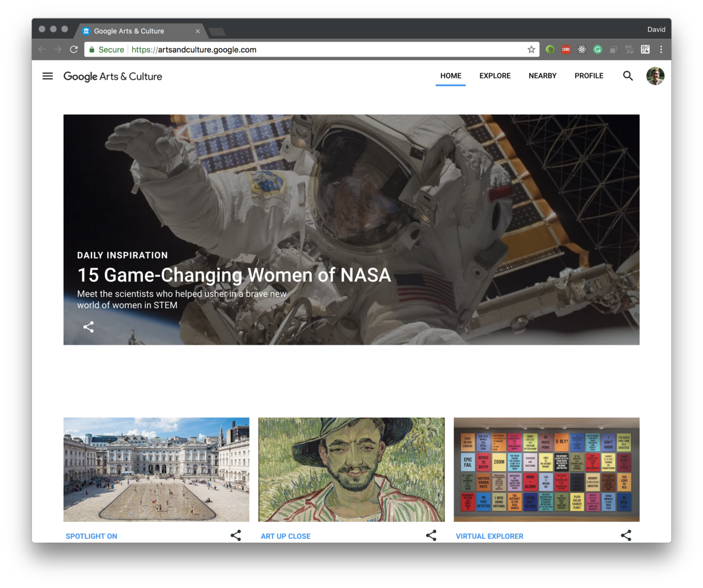Open the VIRTUAL EXPLORER link
The width and height of the screenshot is (703, 588).
pos(489,536)
